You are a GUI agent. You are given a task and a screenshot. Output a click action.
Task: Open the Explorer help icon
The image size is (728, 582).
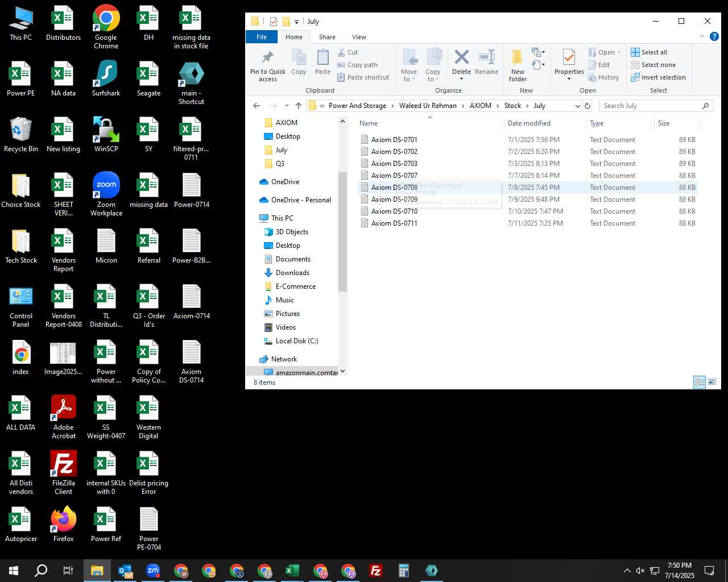point(714,37)
